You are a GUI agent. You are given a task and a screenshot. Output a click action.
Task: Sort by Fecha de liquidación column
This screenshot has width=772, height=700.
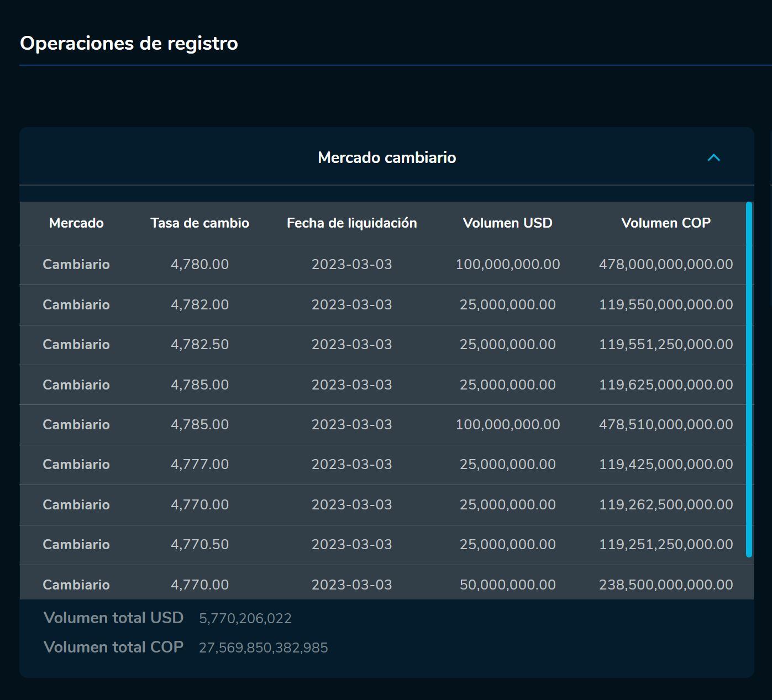[x=351, y=223]
